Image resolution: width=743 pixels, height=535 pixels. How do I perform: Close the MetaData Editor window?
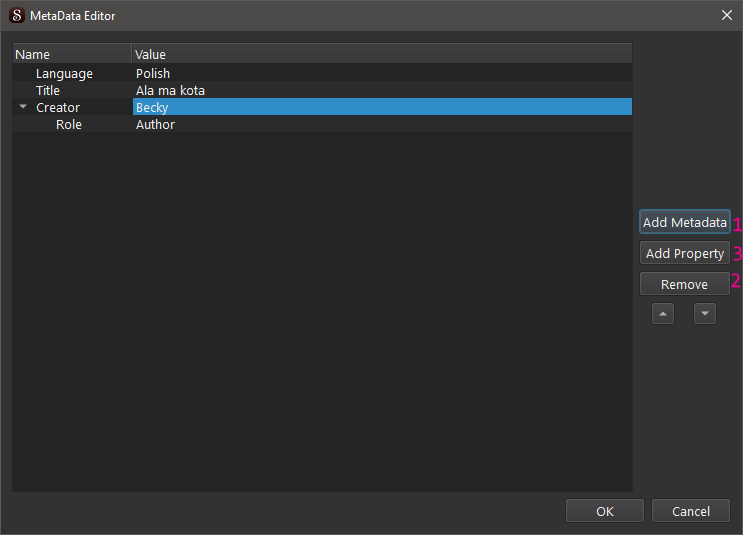(x=726, y=15)
